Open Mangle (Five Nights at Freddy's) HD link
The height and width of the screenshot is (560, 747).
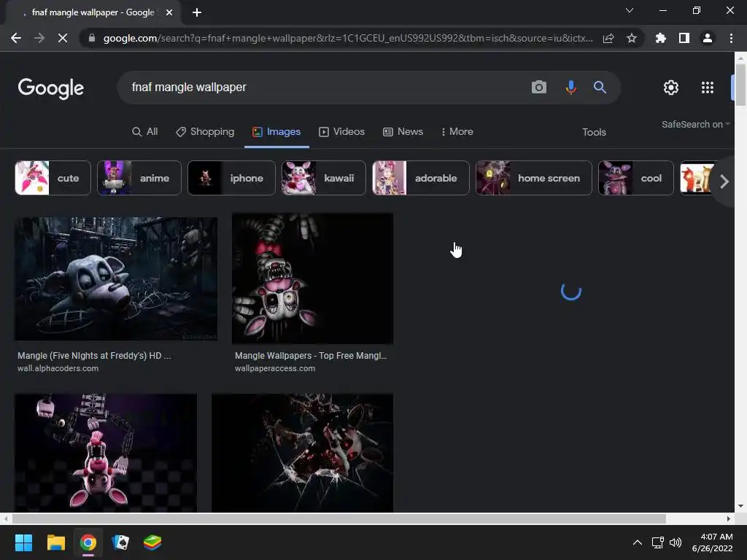[94, 356]
